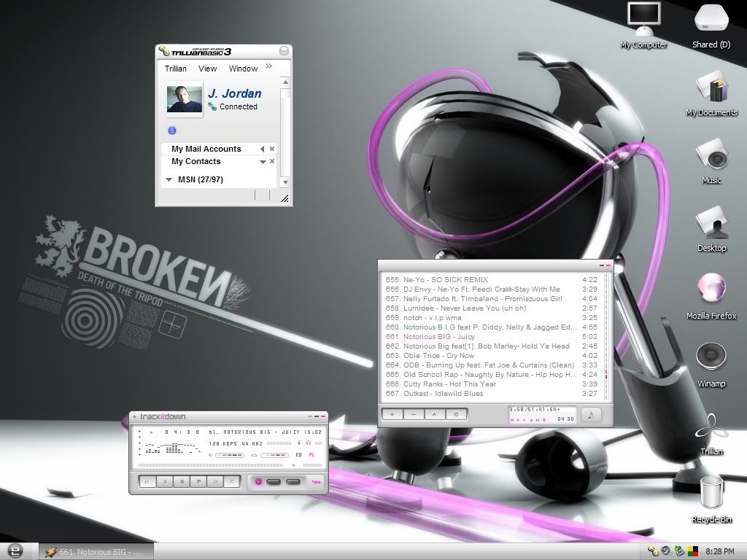Collapse the My Contacts section arrow

[263, 162]
